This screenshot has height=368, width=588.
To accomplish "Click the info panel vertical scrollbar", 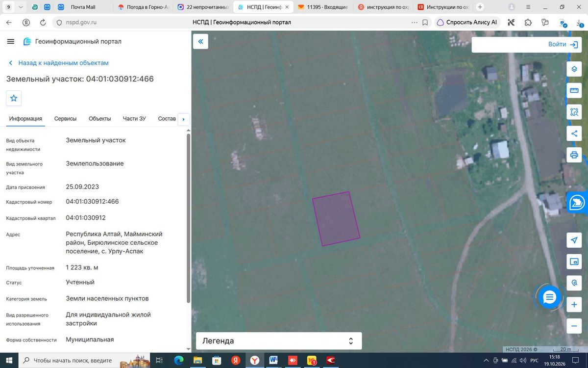I will coord(188,218).
